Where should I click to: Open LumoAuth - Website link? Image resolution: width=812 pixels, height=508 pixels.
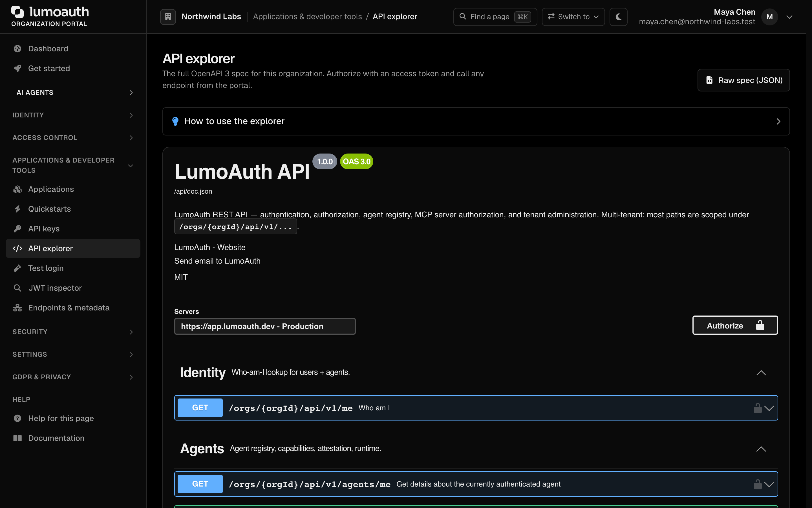tap(210, 247)
